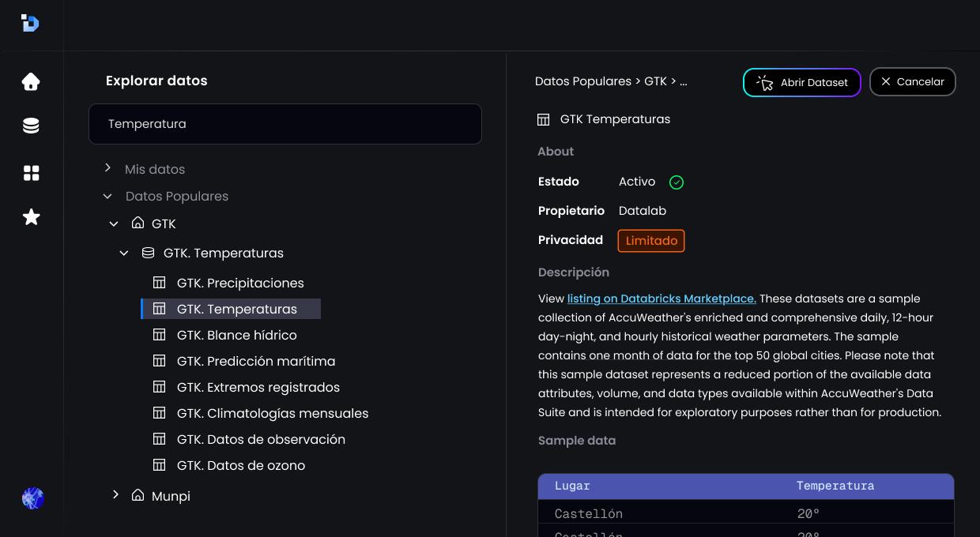980x537 pixels.
Task: Select the GTK. Precipitaciones table
Action: (240, 283)
